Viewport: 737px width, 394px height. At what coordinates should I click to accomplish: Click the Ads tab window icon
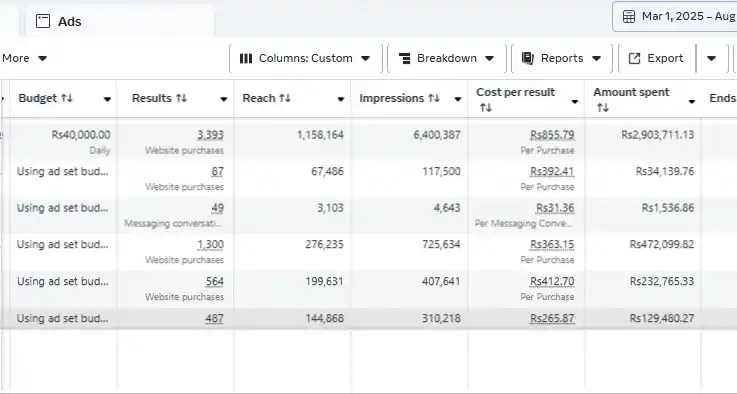click(43, 21)
